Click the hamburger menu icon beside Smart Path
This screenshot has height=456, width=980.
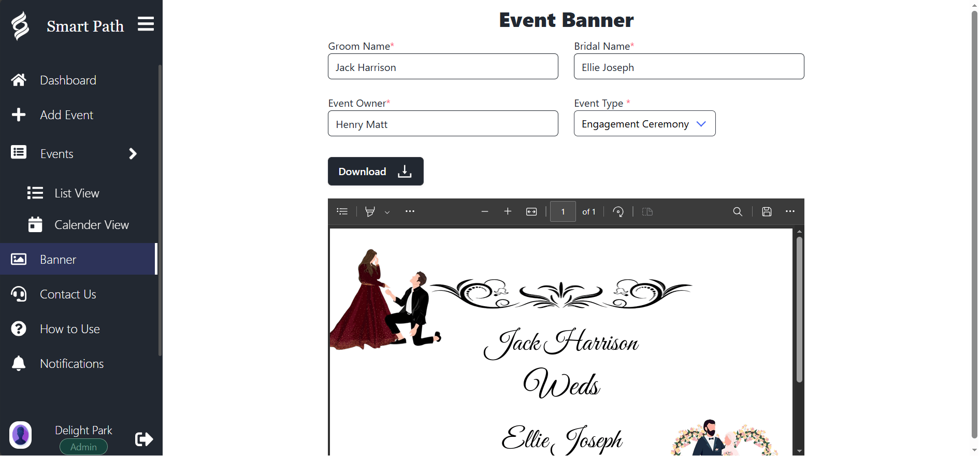146,24
